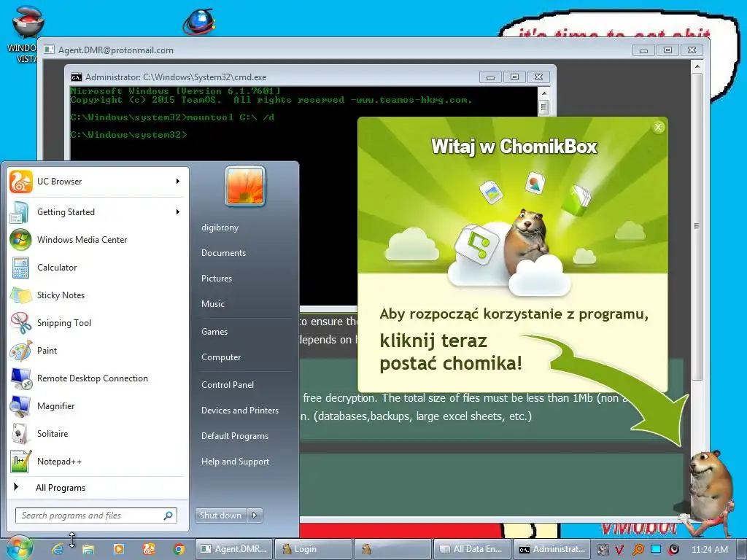Switch to All Data En... taskbar window
The width and height of the screenshot is (747, 560).
(472, 549)
